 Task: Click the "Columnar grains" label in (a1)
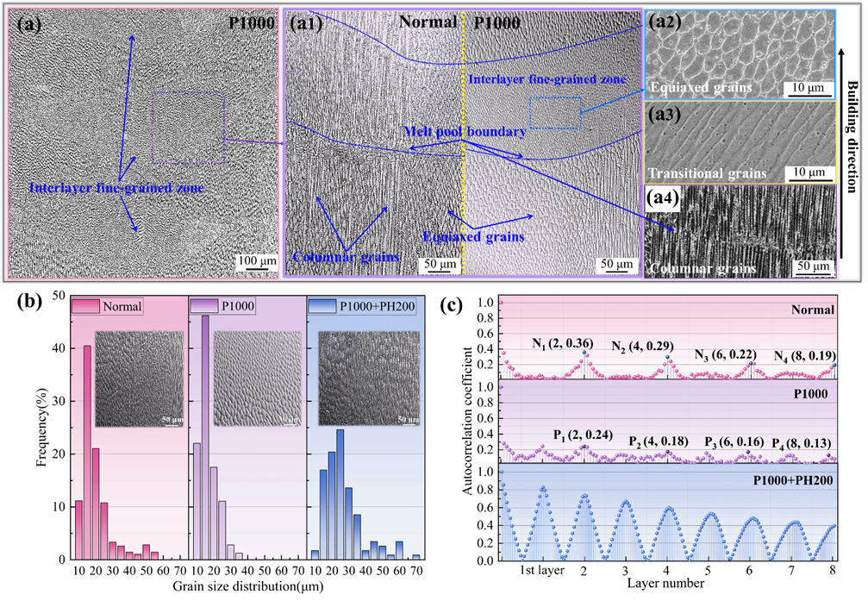(346, 258)
